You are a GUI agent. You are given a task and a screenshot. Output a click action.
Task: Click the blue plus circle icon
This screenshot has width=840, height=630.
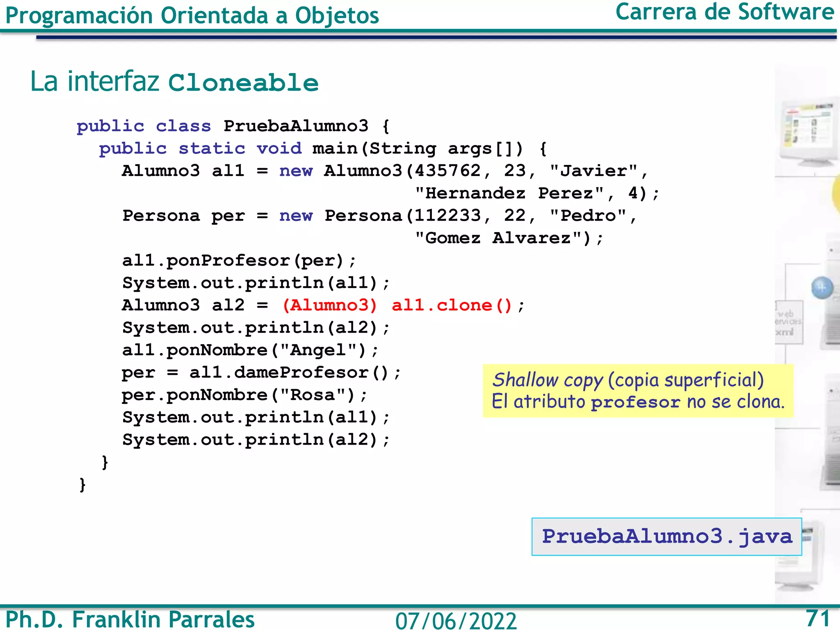(x=822, y=288)
